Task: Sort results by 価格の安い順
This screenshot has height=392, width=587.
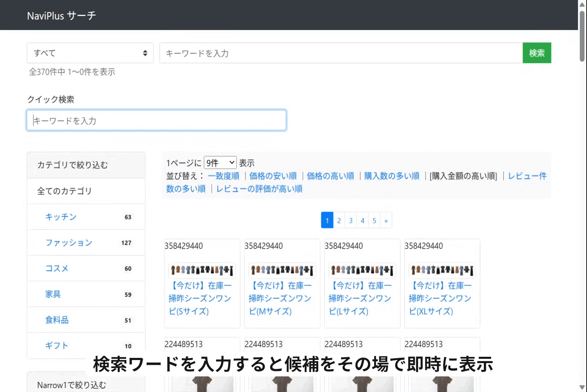Action: [273, 176]
